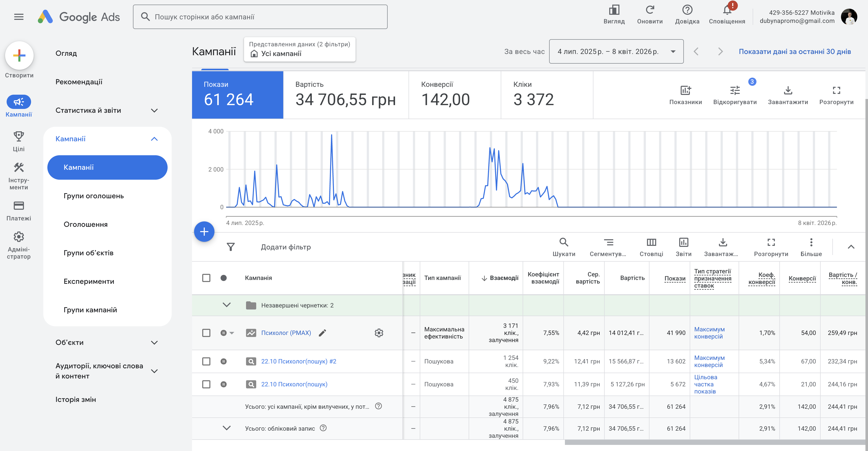Click Показати дані за останні 30 днів

(795, 51)
